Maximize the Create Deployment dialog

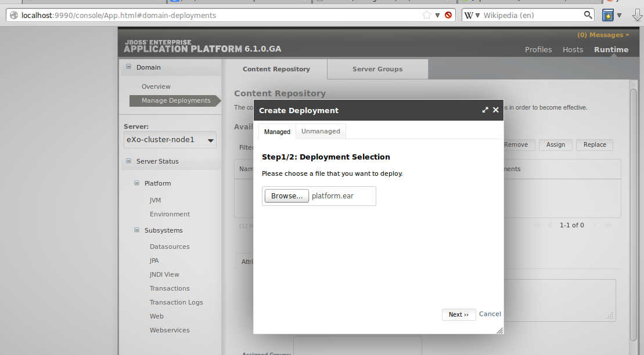click(485, 110)
